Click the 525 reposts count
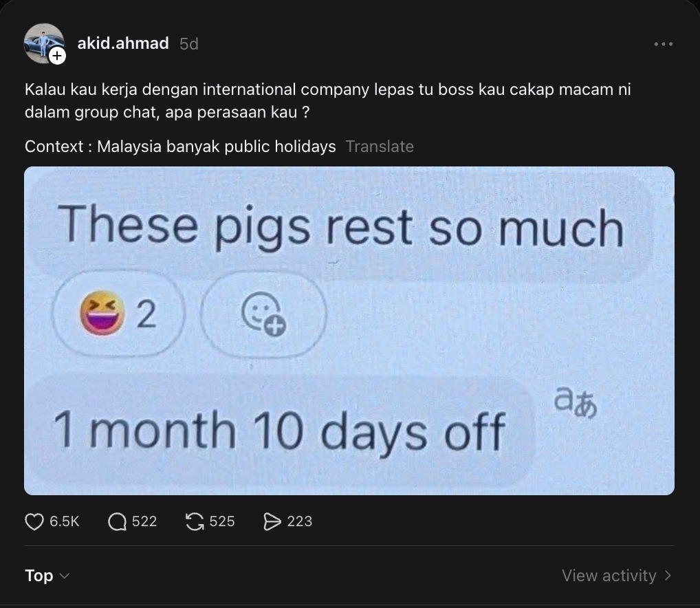Image resolution: width=700 pixels, height=608 pixels. click(x=222, y=522)
